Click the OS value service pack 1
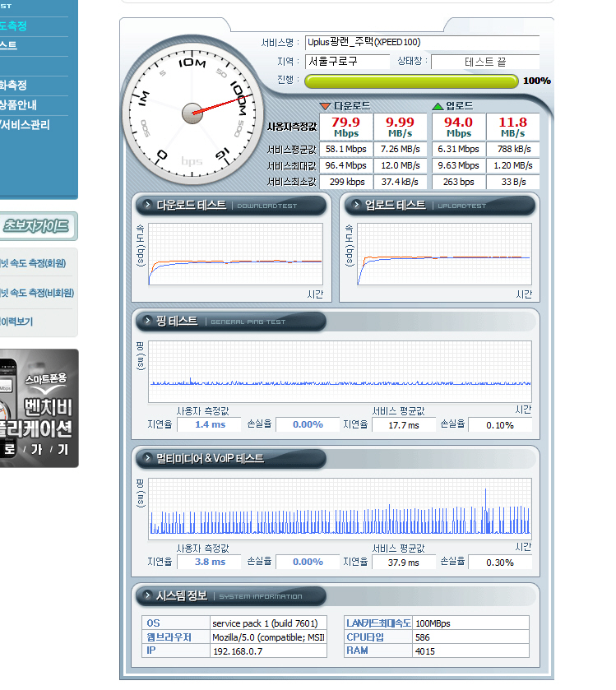 point(268,623)
